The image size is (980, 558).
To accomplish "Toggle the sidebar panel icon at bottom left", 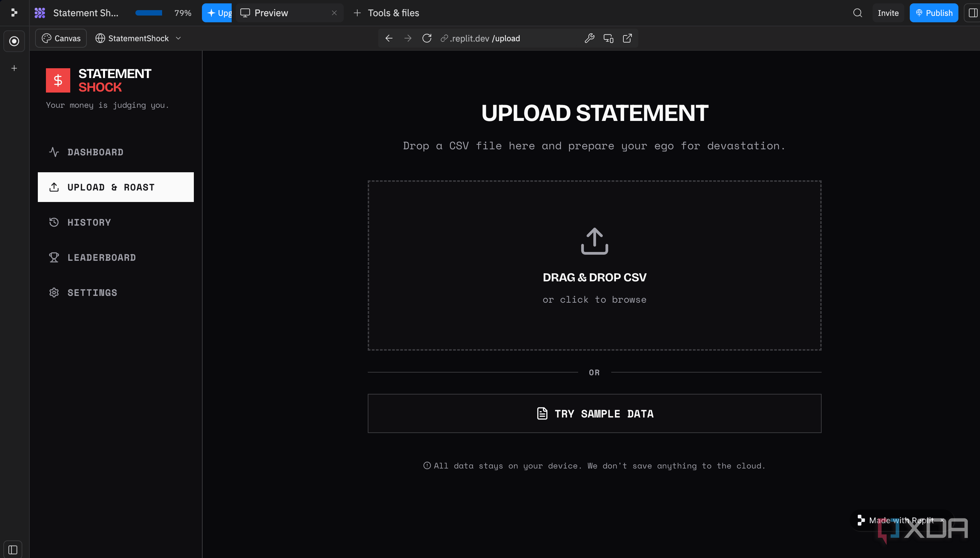I will (12, 550).
